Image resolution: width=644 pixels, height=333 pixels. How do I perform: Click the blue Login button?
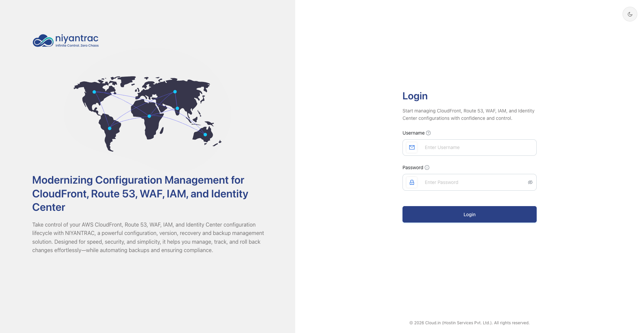point(470,215)
